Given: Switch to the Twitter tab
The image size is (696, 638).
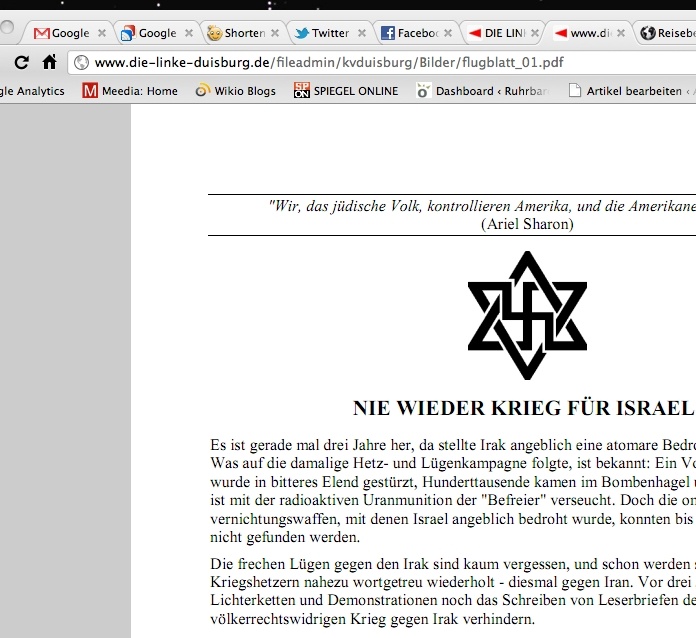Looking at the screenshot, I should [x=328, y=33].
